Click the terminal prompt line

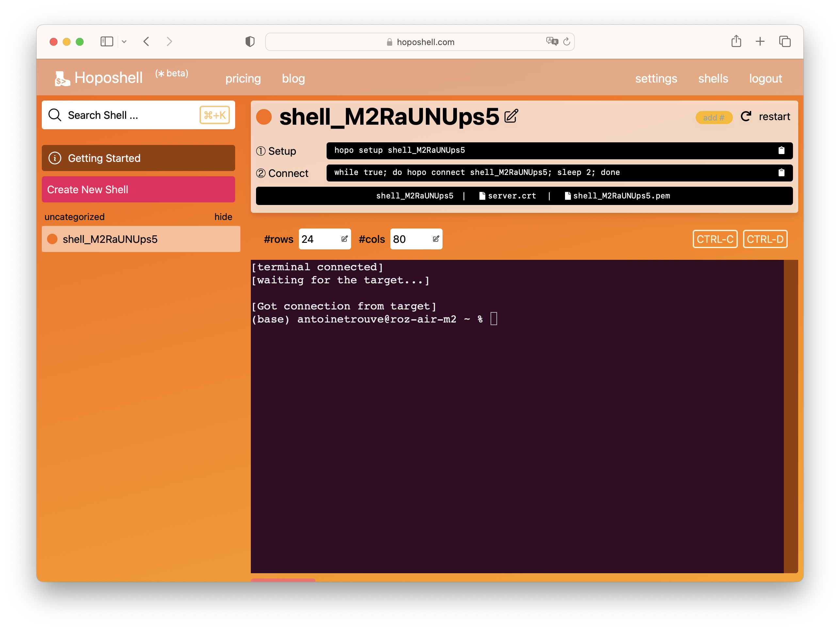click(x=374, y=319)
